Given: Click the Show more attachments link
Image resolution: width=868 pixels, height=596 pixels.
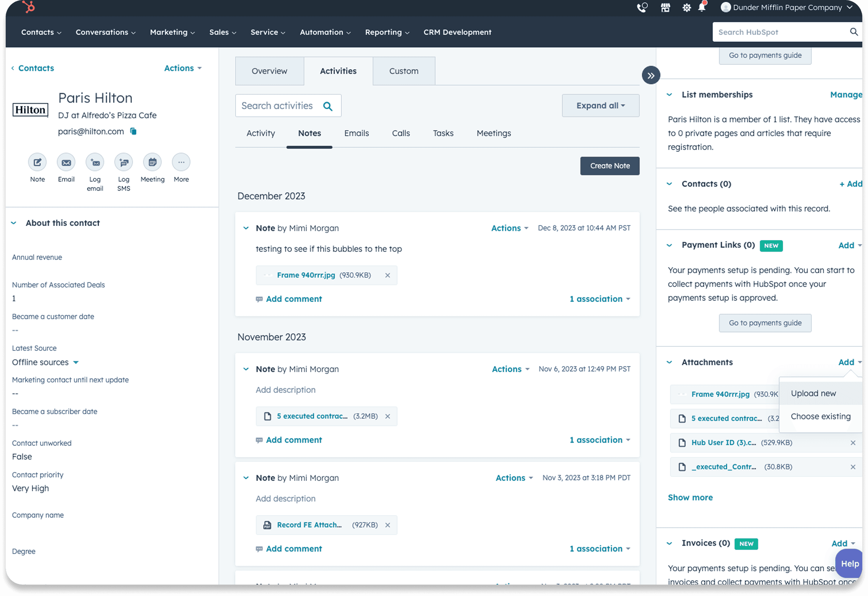Looking at the screenshot, I should tap(690, 498).
